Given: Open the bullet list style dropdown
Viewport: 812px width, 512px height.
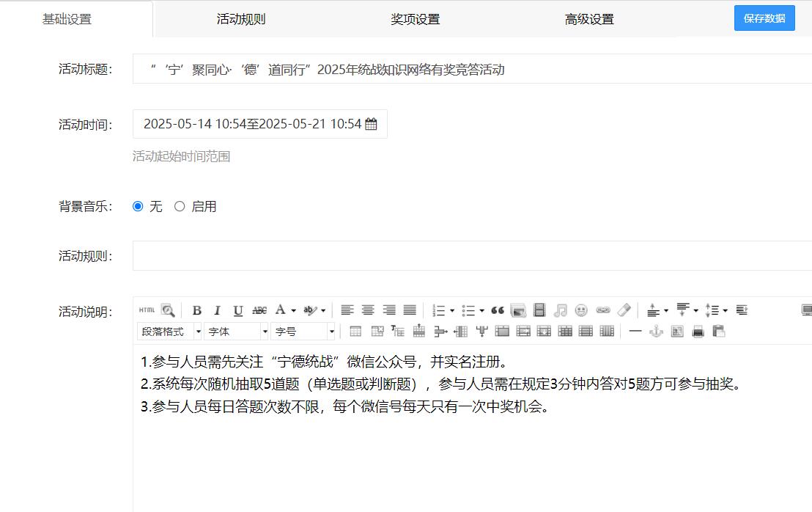Looking at the screenshot, I should [481, 311].
